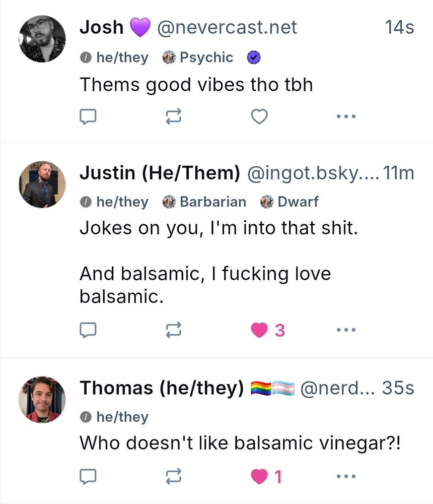This screenshot has width=433, height=504.
Task: Open the options menu on Josh's post
Action: pos(346,116)
